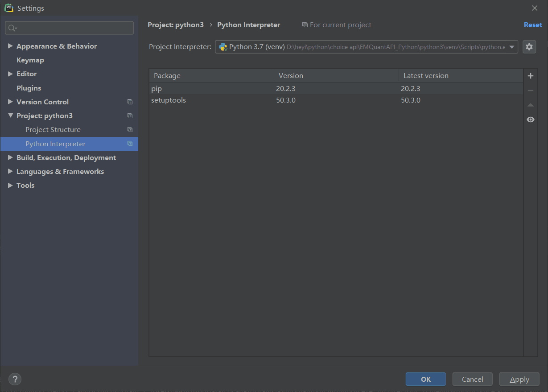The width and height of the screenshot is (548, 392).
Task: Expand Version Control section arrow
Action: pyautogui.click(x=10, y=102)
